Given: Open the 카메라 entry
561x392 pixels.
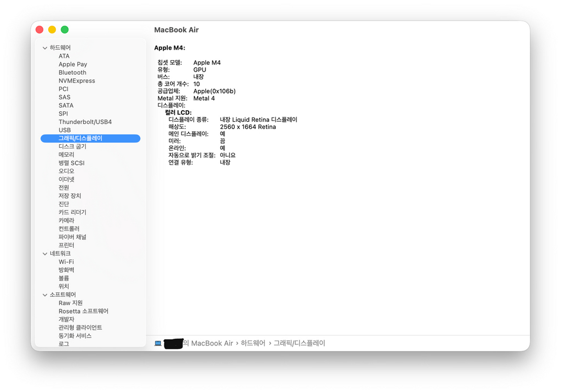Looking at the screenshot, I should 66,221.
